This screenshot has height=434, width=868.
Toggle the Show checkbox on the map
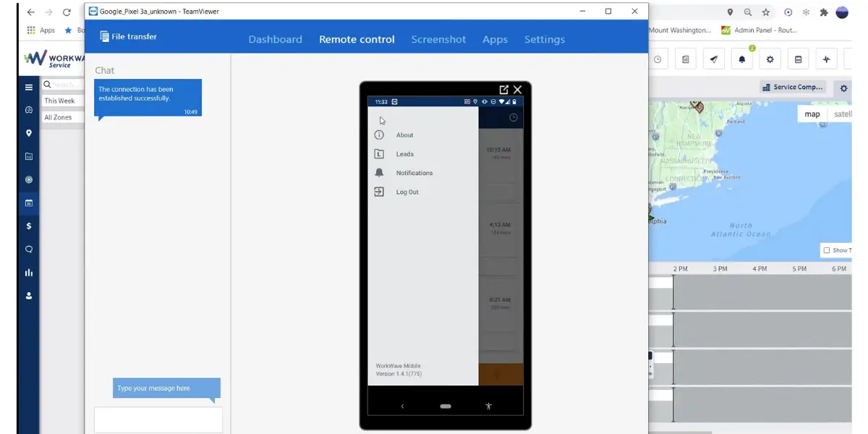click(827, 250)
